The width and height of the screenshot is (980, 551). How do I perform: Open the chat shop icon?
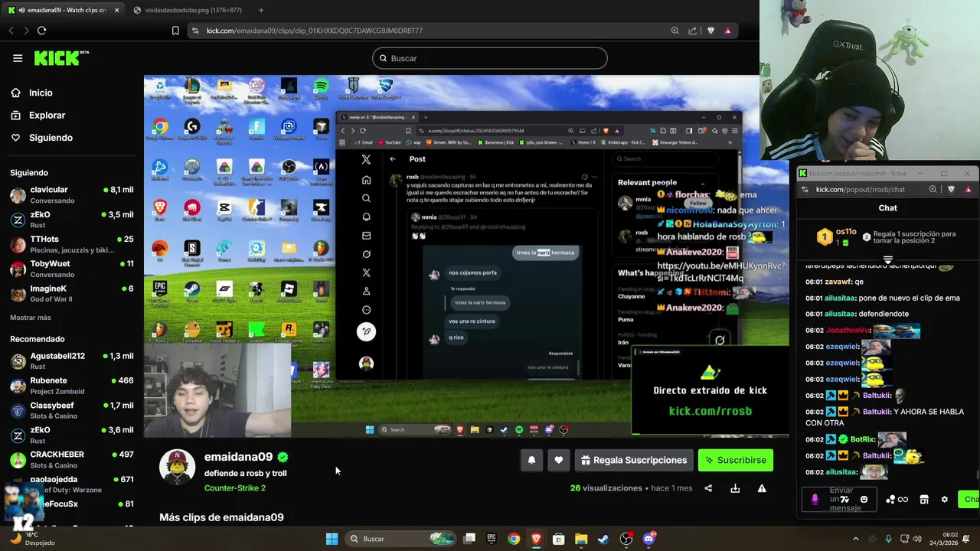[x=924, y=499]
